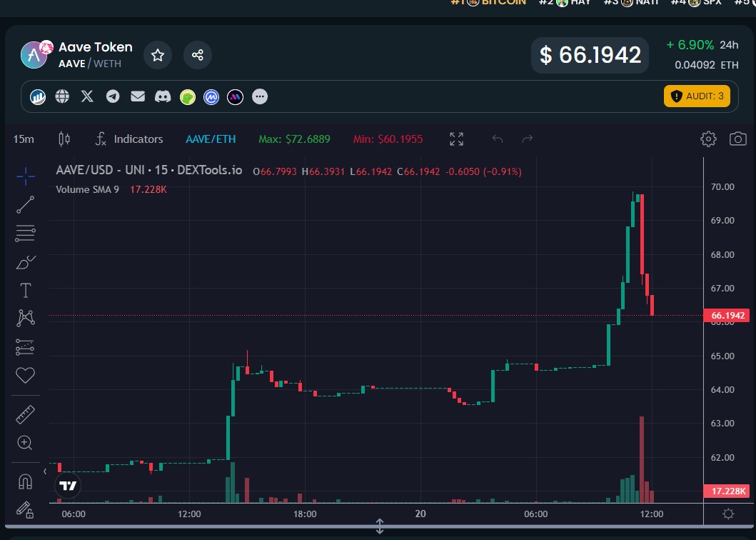This screenshot has width=756, height=540.
Task: Open the X (Twitter) social link
Action: [x=87, y=96]
